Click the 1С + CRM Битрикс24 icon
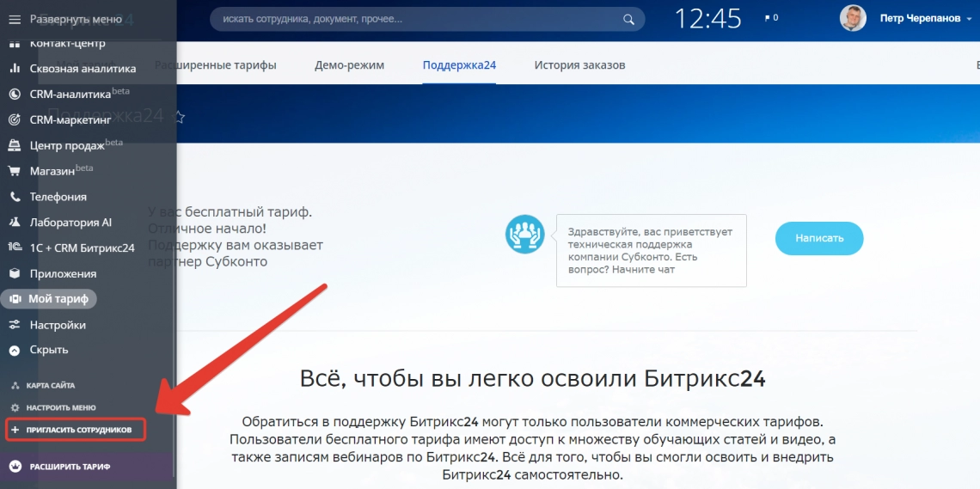 [15, 248]
